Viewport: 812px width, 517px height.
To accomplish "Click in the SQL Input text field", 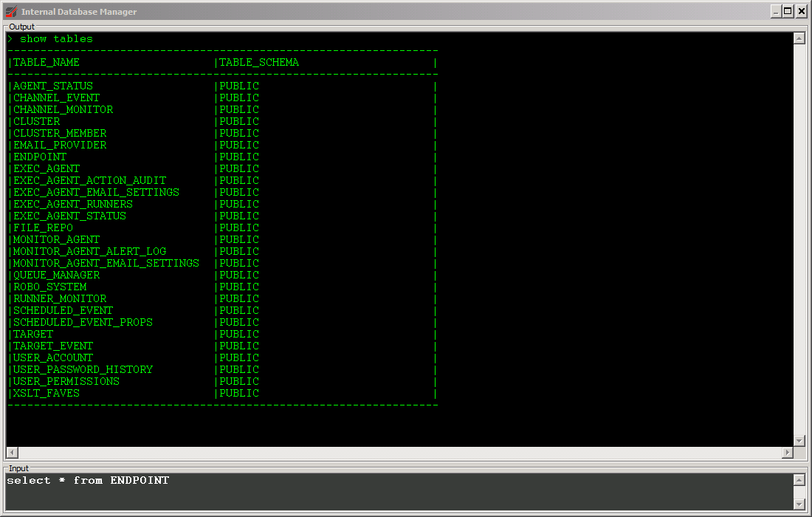I will tap(399, 491).
